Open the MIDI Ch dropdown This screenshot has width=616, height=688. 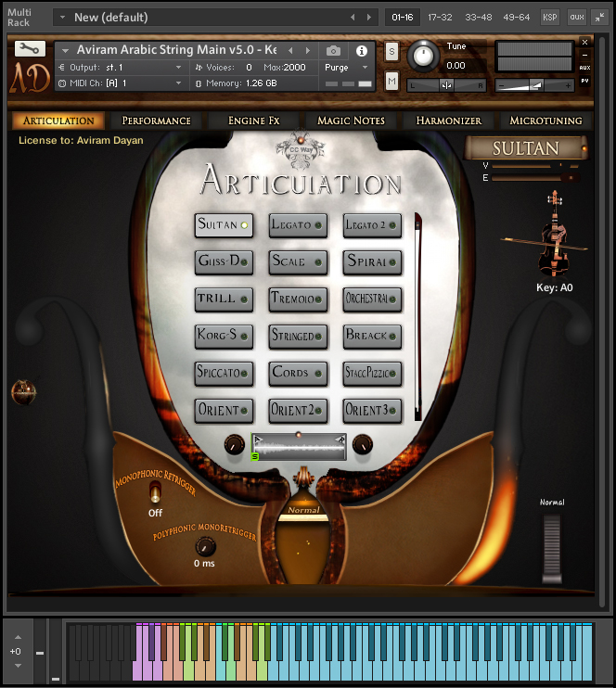click(x=121, y=83)
